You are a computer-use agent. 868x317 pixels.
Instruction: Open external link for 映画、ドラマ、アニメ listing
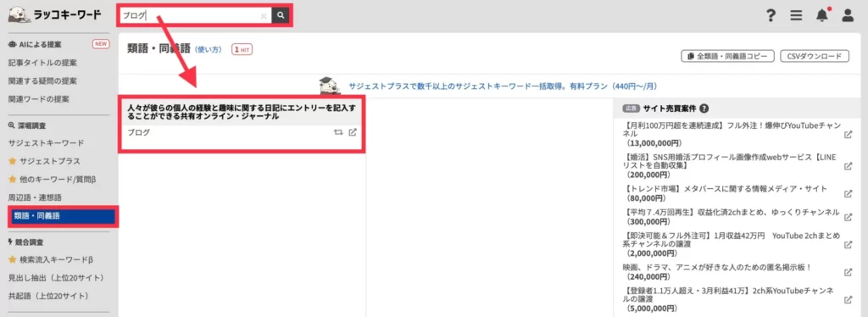pos(848,272)
